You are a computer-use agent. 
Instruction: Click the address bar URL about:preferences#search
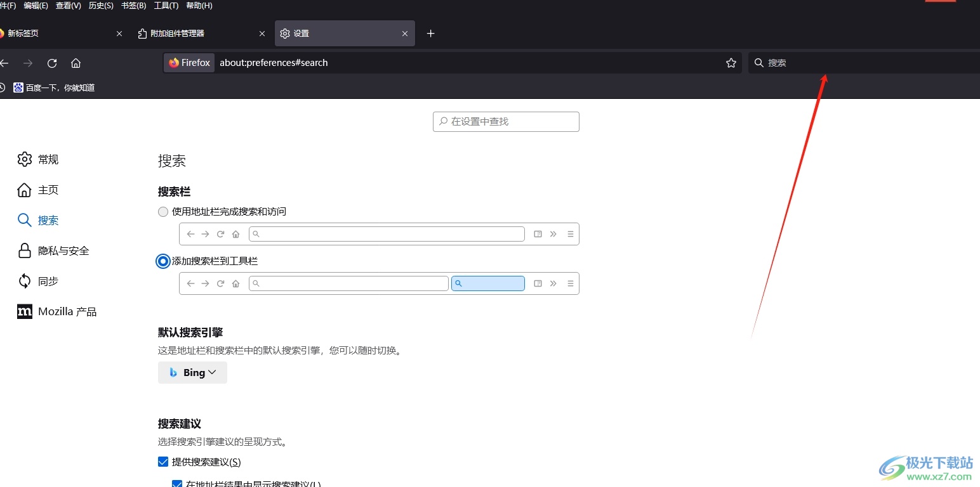[x=274, y=63]
